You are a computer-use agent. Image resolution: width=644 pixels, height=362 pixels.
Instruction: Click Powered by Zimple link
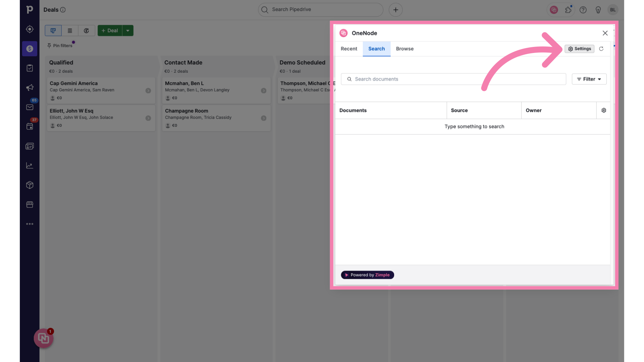(367, 275)
